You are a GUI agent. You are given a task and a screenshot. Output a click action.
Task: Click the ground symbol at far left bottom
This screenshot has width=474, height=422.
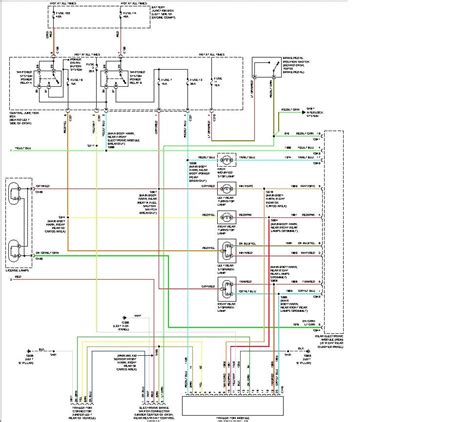pyautogui.click(x=29, y=351)
